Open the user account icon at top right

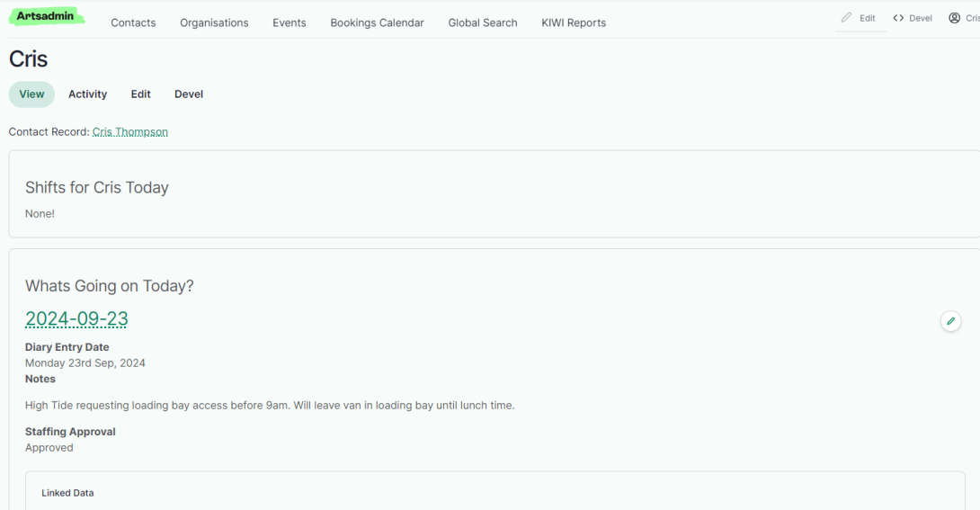(954, 18)
